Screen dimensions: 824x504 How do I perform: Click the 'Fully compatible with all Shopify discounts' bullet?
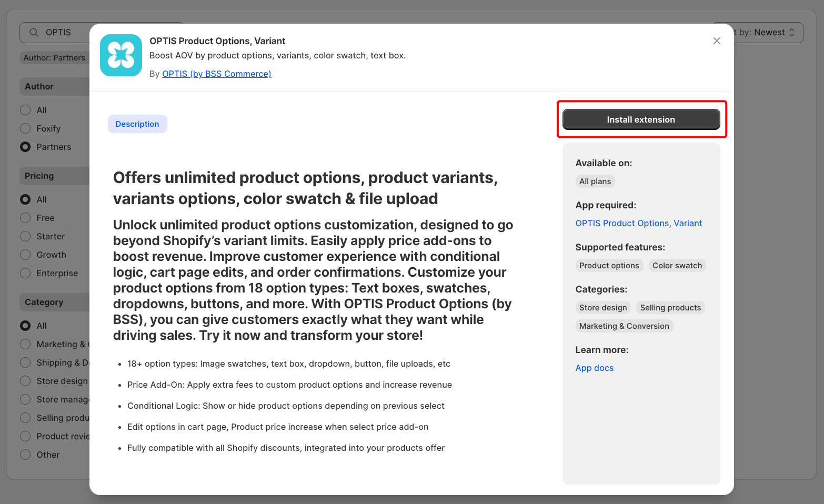[286, 448]
